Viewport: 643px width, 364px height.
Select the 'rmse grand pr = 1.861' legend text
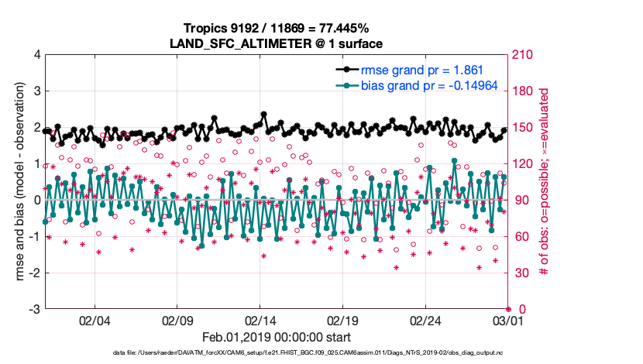417,69
